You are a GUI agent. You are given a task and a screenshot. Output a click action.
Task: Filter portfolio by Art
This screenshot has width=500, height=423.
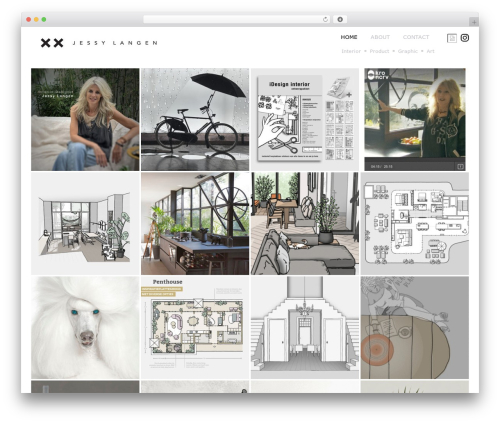pos(430,51)
